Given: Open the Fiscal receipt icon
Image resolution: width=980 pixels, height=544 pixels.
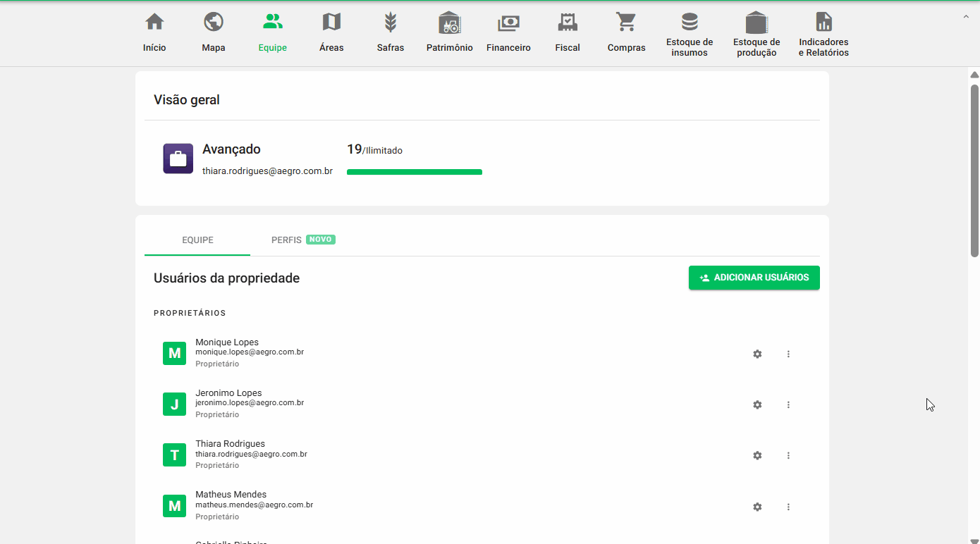Looking at the screenshot, I should (568, 23).
